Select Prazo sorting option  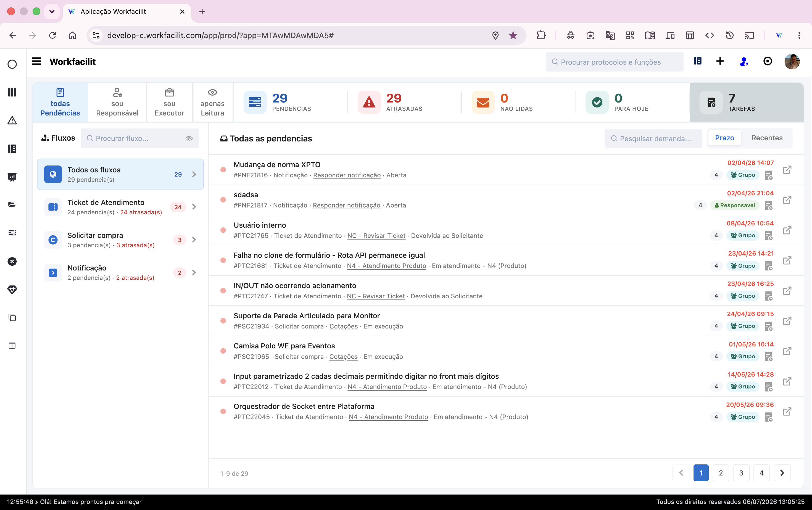[724, 138]
